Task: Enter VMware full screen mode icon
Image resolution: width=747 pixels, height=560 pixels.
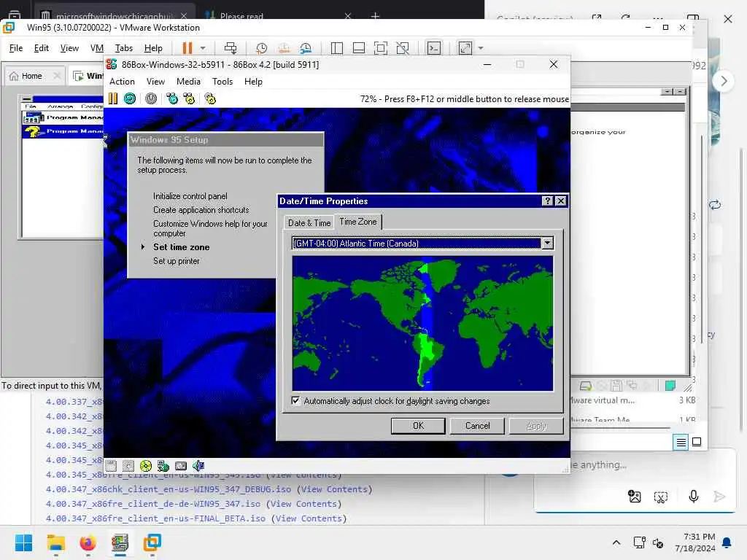Action: [x=381, y=47]
